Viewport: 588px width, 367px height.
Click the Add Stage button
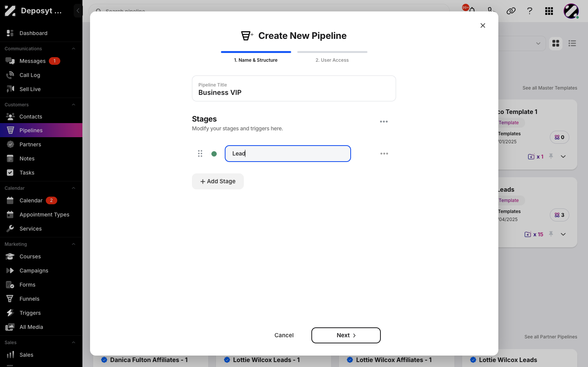(218, 181)
